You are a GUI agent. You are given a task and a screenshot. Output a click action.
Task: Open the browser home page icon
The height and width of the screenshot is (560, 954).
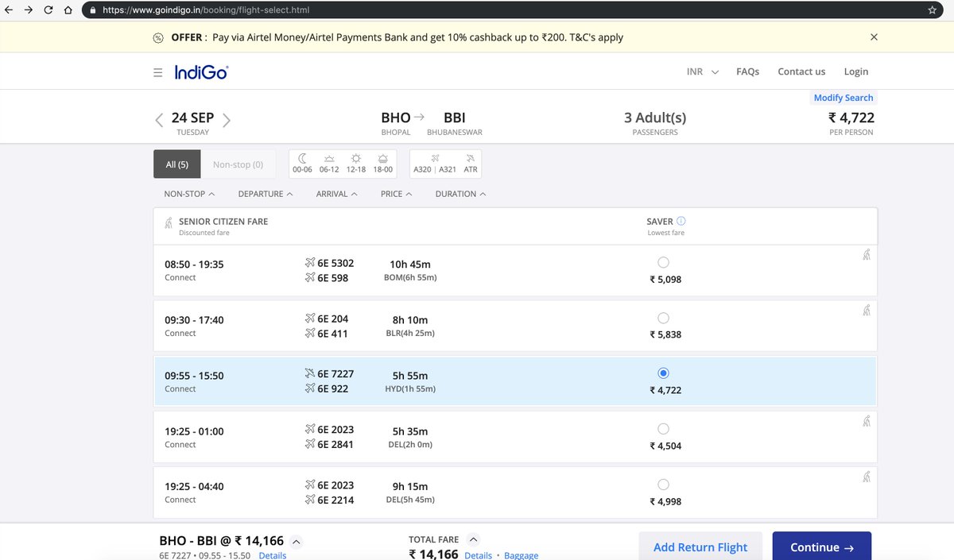[x=68, y=10]
